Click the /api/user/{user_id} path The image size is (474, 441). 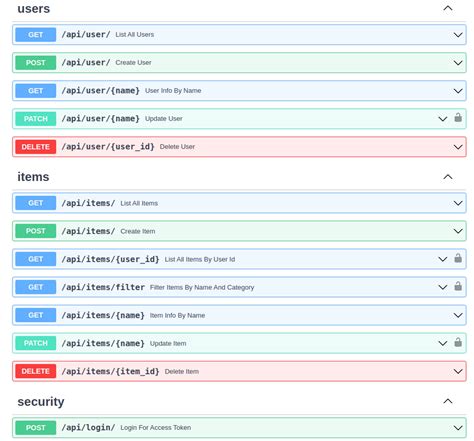tap(108, 147)
